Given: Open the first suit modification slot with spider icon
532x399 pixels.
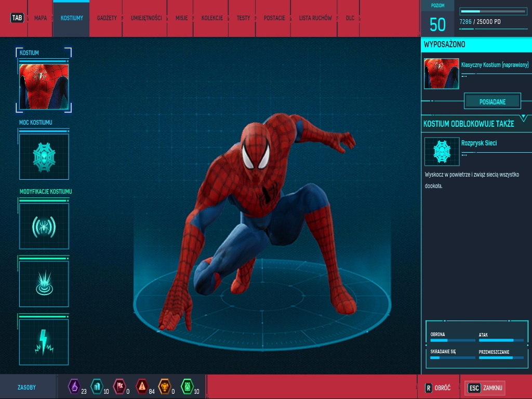Looking at the screenshot, I should click(44, 226).
